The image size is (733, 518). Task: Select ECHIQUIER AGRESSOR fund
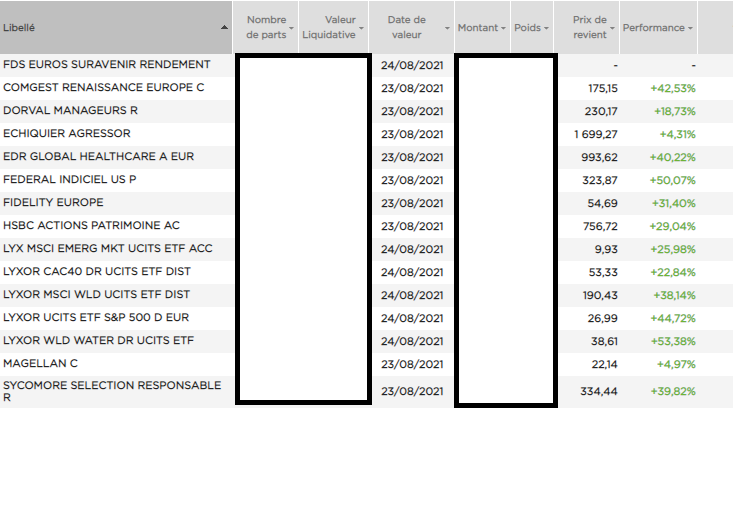pyautogui.click(x=66, y=133)
